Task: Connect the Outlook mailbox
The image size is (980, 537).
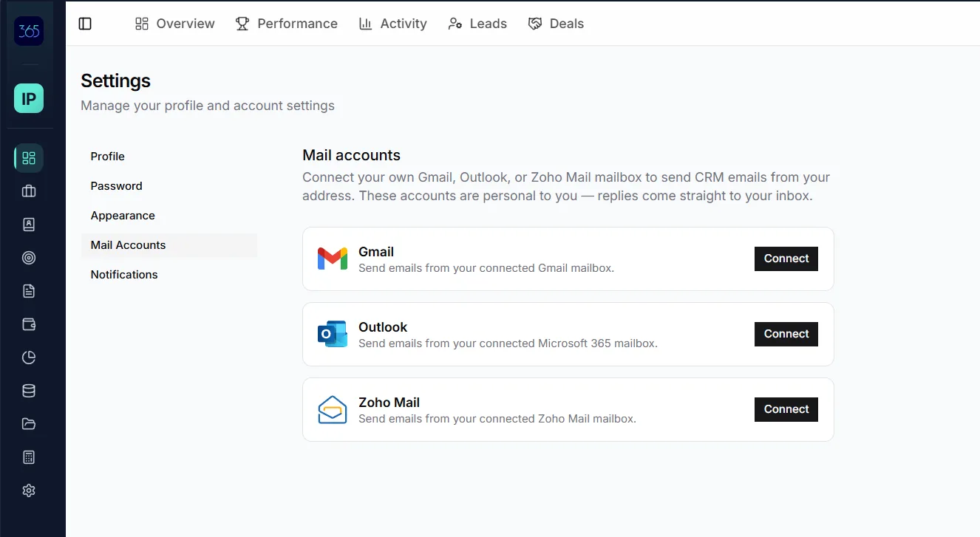Action: (x=786, y=334)
